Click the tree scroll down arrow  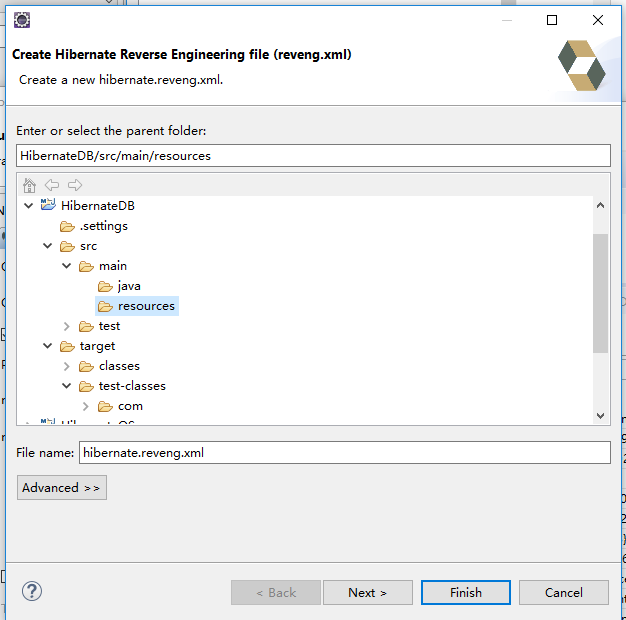pos(600,416)
